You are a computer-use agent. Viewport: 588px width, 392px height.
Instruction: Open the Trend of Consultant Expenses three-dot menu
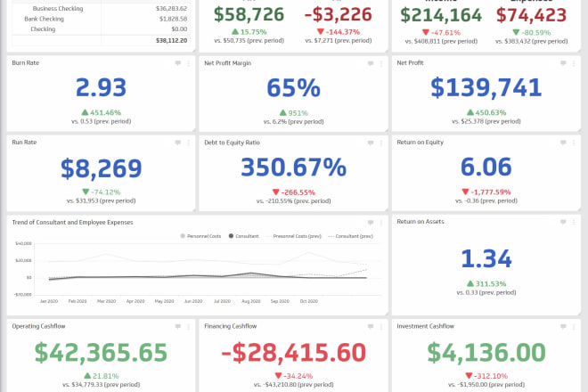381,223
